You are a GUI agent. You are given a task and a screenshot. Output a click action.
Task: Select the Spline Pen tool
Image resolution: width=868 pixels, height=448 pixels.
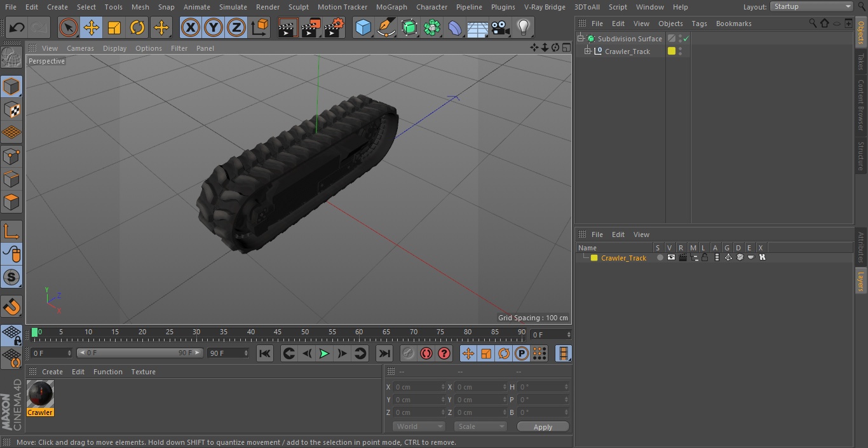tap(386, 27)
